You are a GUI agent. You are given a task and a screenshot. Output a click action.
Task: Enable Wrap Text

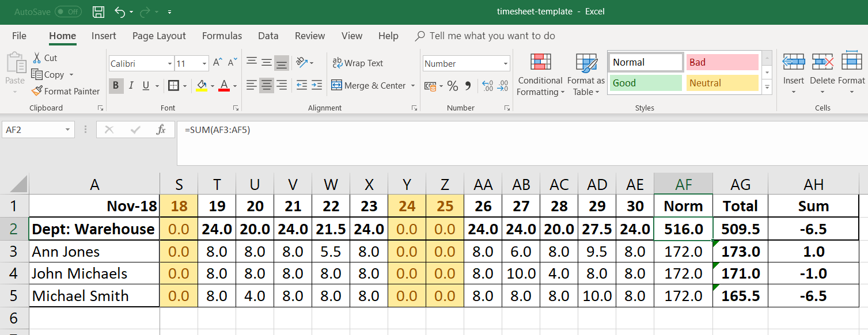point(357,63)
